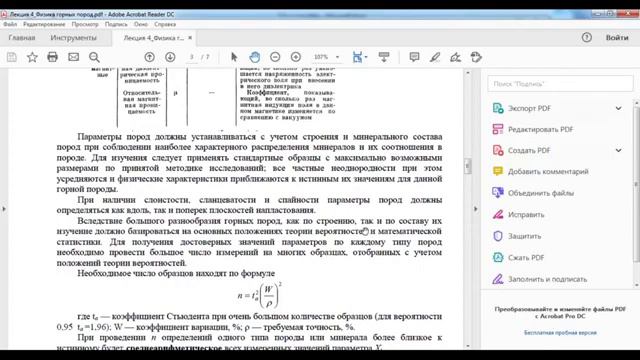Open Объединить файлы tool

[x=541, y=193]
